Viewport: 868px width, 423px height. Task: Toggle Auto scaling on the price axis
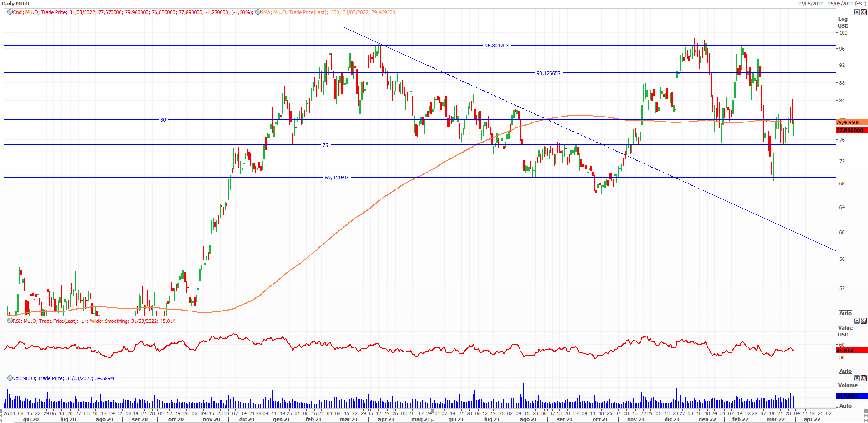(845, 313)
